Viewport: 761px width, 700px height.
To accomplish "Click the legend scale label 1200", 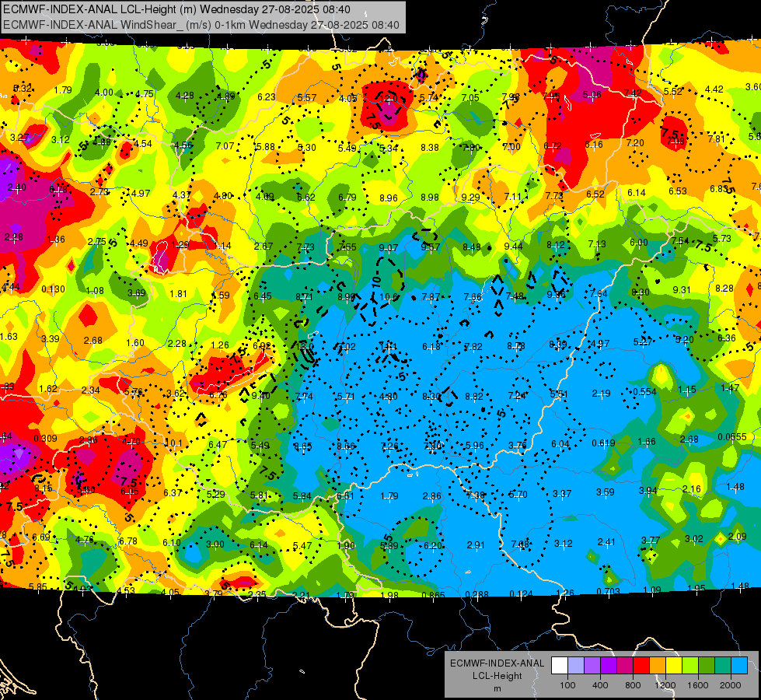I will click(x=665, y=685).
